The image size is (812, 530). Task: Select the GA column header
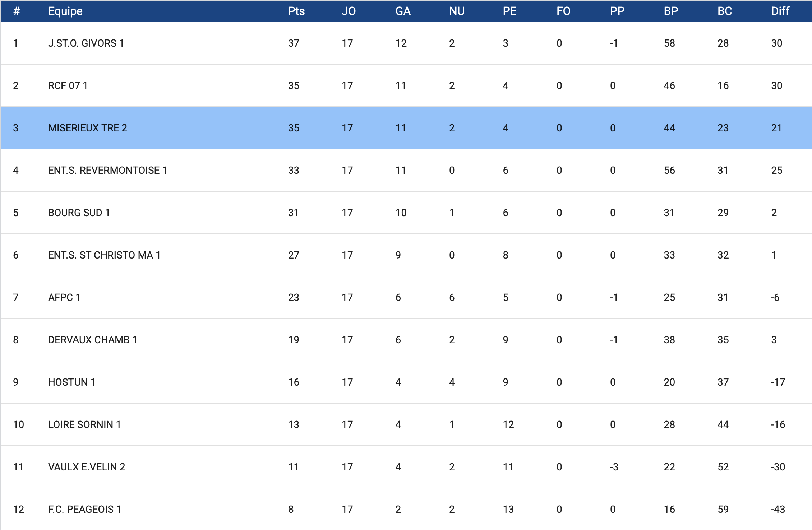(403, 11)
